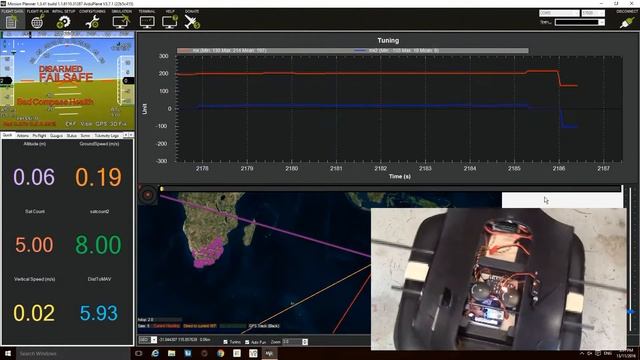Viewport: 640px width, 360px height.
Task: Open Initial Setup gear icon
Action: click(x=64, y=22)
